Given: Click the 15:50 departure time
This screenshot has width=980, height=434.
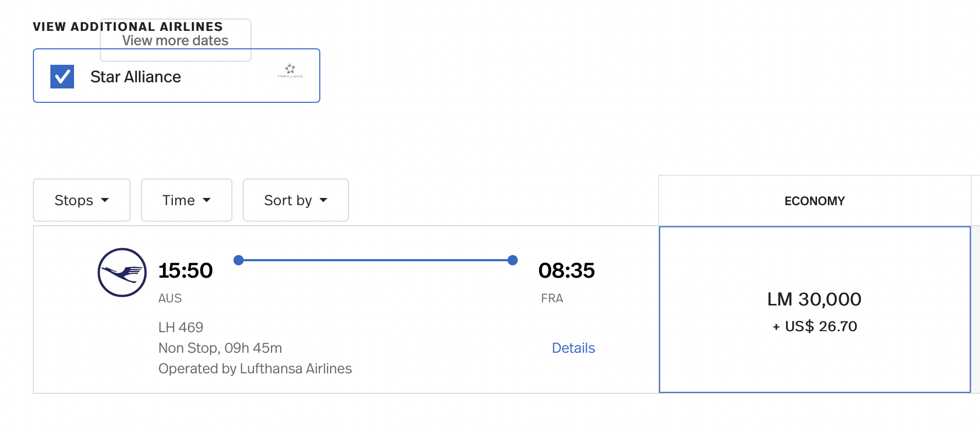Looking at the screenshot, I should [x=186, y=270].
